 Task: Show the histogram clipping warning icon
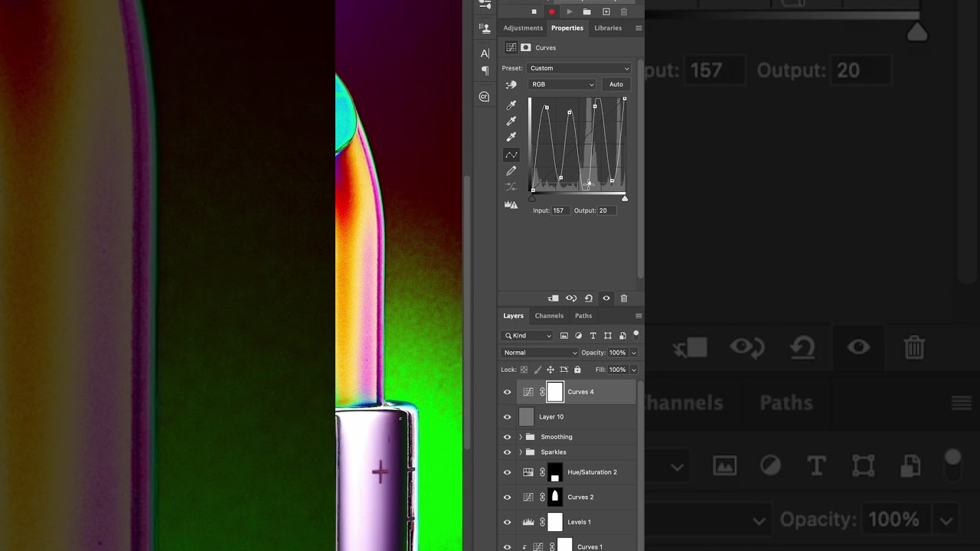[x=511, y=204]
